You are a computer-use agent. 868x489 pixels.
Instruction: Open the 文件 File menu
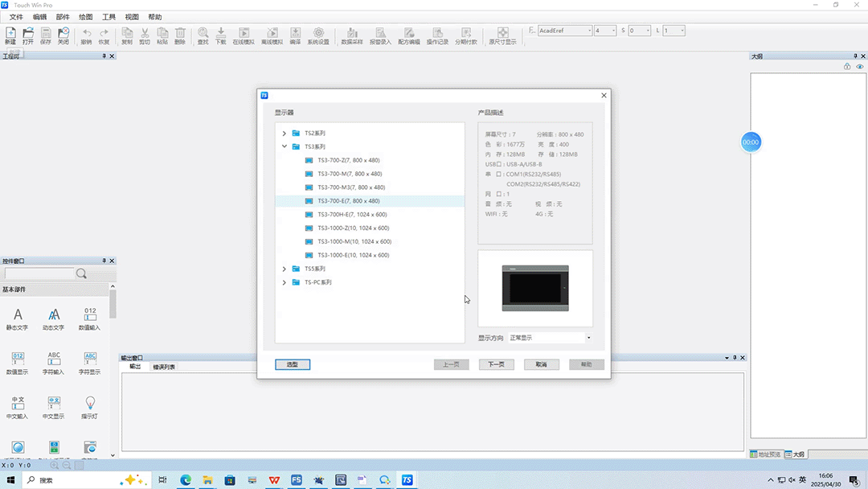tap(16, 17)
